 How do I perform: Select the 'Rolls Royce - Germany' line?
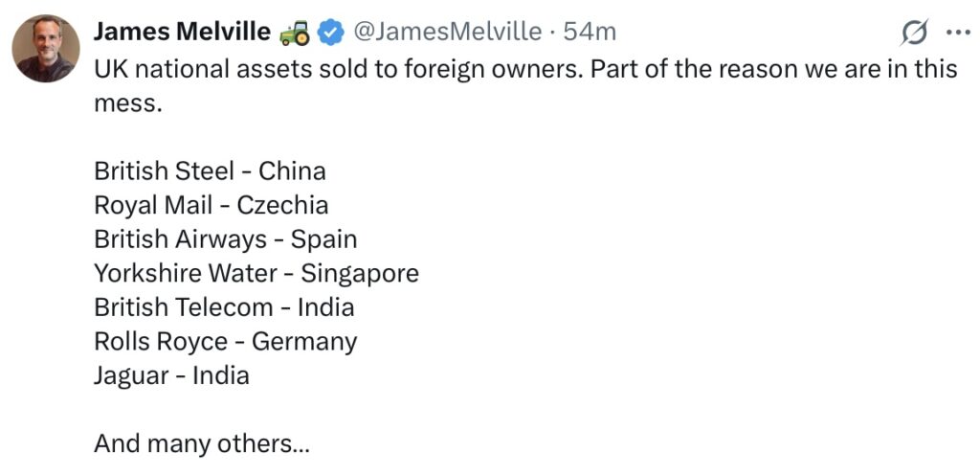click(x=226, y=342)
